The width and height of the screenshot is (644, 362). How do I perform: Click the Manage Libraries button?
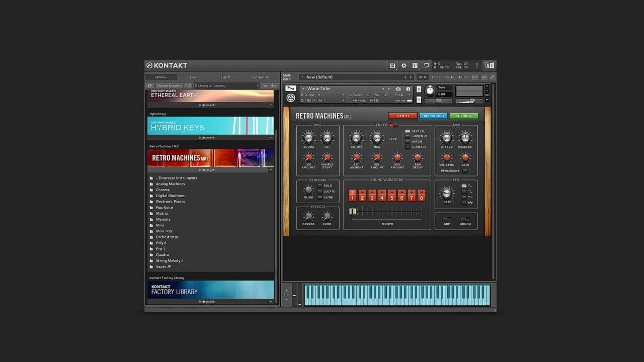point(170,85)
